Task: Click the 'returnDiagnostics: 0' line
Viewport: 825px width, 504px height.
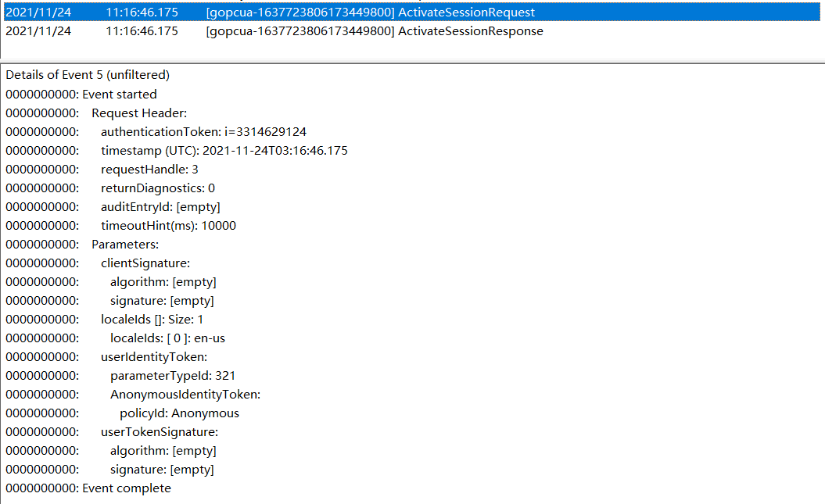Action: pyautogui.click(x=110, y=188)
